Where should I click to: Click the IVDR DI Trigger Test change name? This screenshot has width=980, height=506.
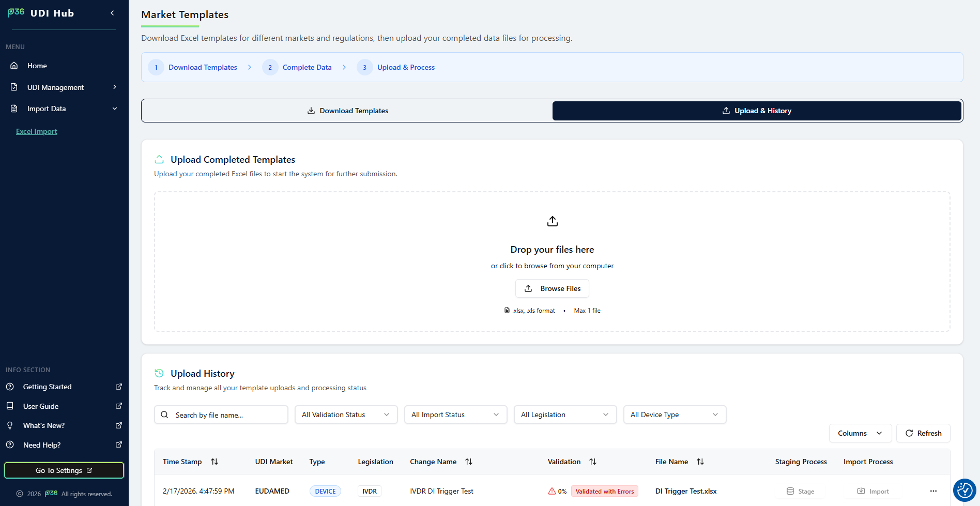click(441, 491)
